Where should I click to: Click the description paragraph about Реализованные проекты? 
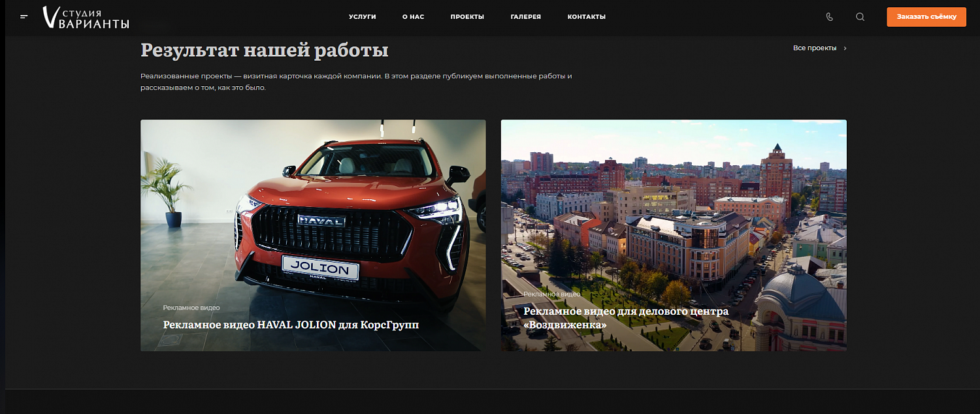[356, 82]
